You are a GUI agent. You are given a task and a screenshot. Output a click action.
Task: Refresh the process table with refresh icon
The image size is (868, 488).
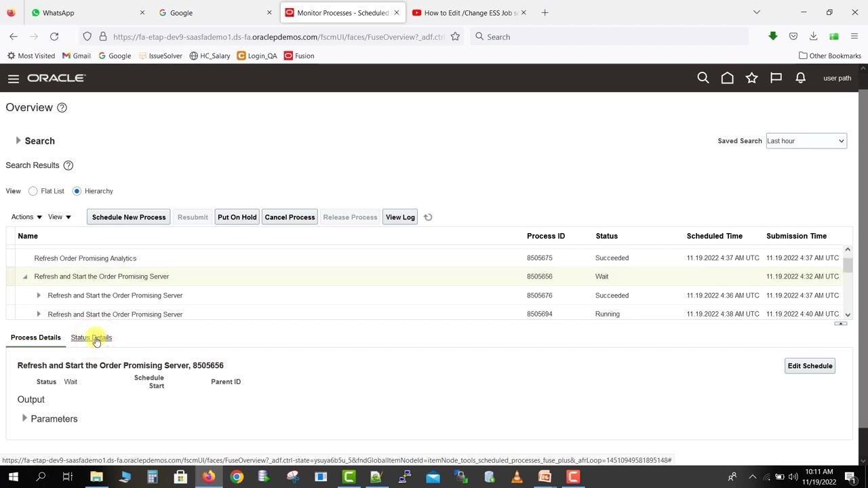tap(428, 217)
